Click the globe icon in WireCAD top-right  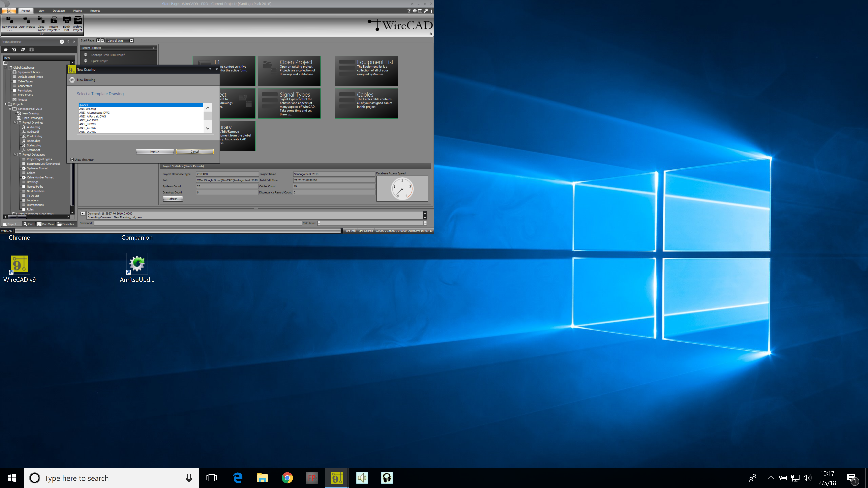415,11
